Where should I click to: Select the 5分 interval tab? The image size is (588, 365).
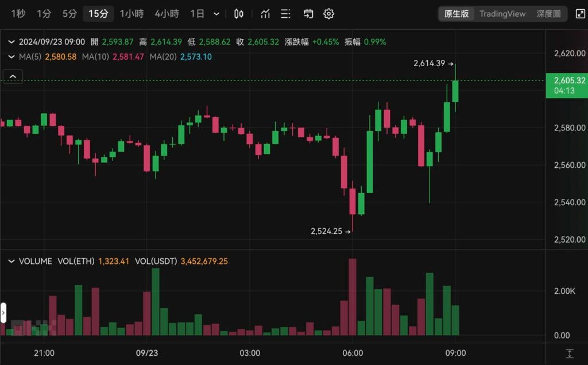point(69,14)
